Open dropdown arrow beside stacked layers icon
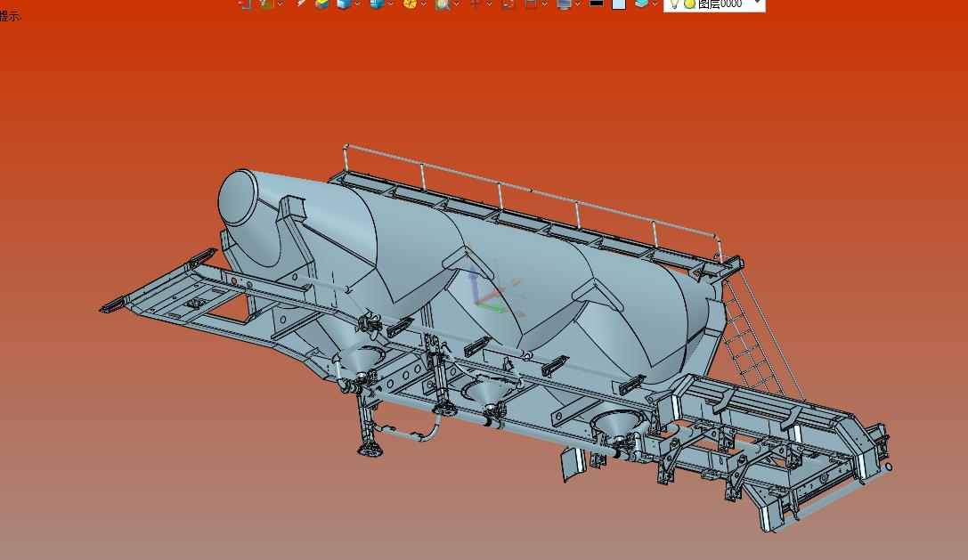This screenshot has width=968, height=560. pyautogui.click(x=655, y=4)
